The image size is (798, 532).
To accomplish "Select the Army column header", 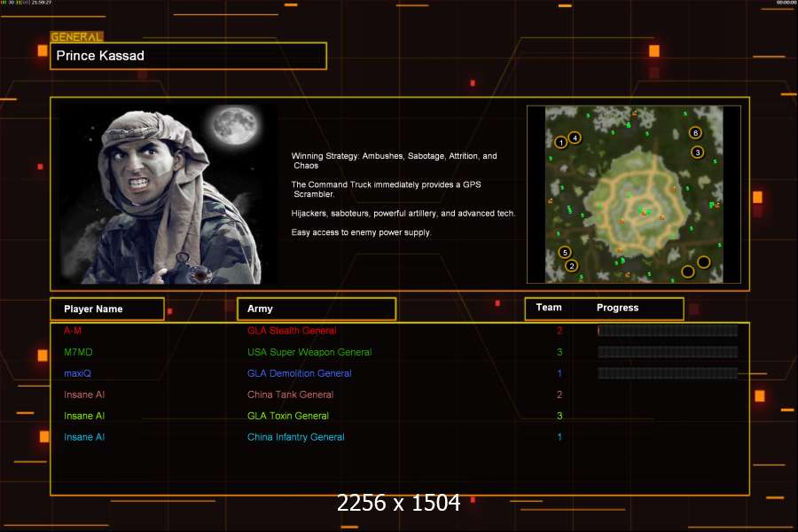I will [317, 309].
